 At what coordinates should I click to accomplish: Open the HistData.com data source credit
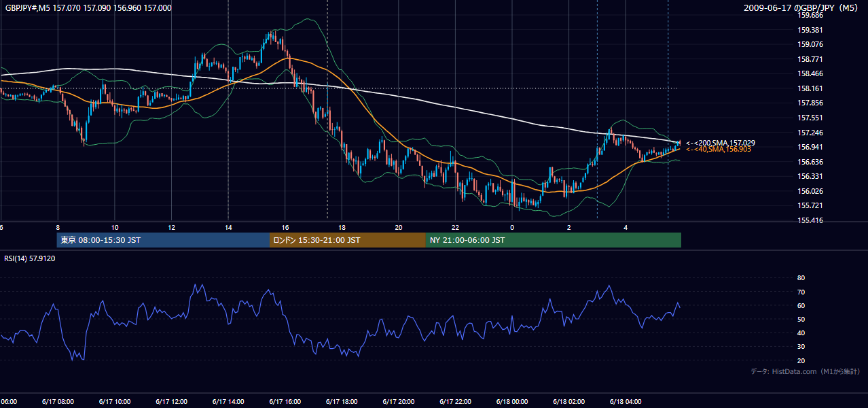(806, 371)
